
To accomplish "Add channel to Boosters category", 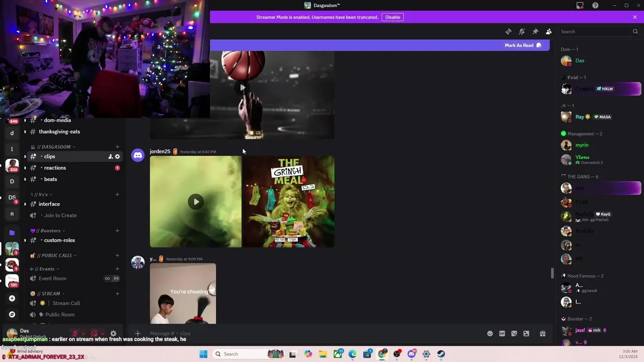I will 117,231.
